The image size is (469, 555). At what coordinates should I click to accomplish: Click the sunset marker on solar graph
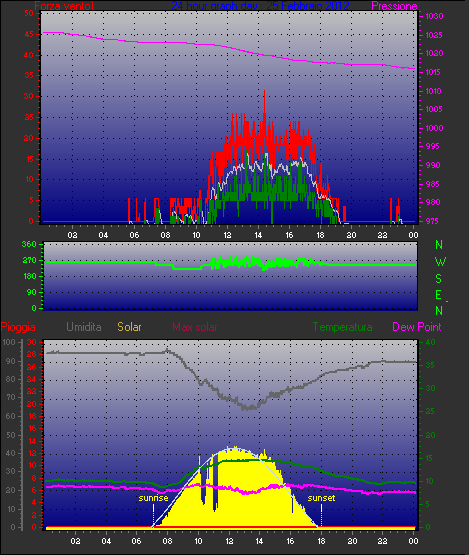pos(321,498)
